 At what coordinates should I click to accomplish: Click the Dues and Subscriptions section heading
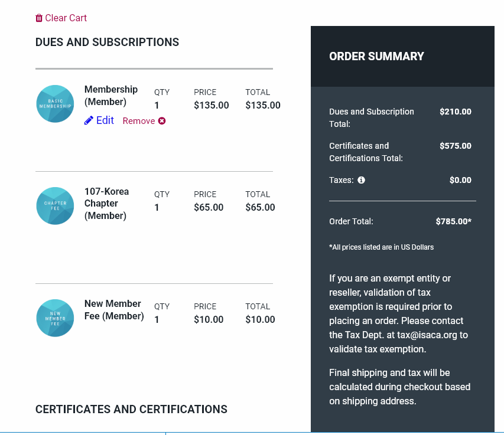coord(107,42)
